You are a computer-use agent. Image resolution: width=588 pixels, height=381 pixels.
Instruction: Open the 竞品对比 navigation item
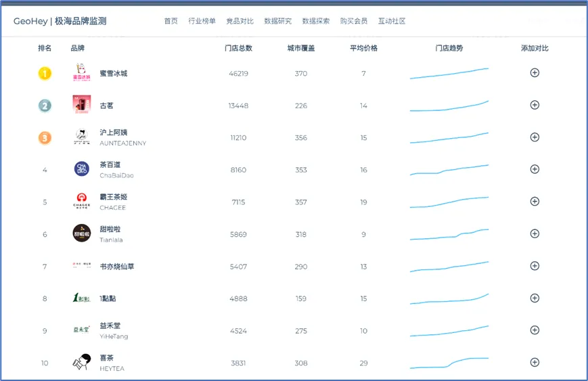pos(240,21)
